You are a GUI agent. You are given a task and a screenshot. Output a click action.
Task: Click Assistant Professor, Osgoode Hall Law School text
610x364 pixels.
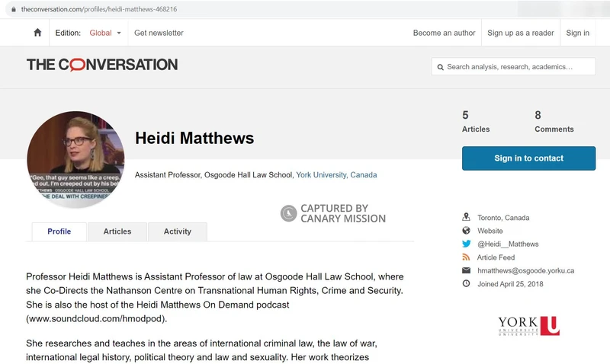[213, 175]
